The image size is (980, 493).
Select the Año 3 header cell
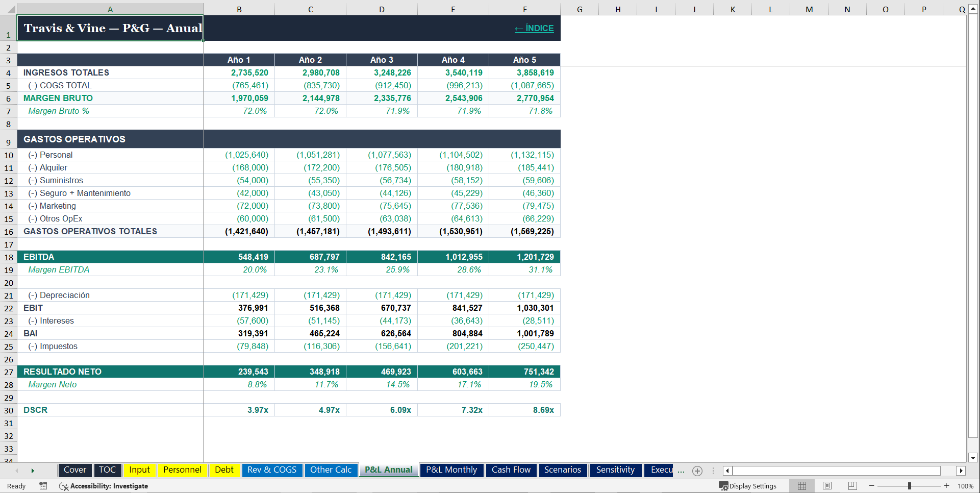pos(382,60)
